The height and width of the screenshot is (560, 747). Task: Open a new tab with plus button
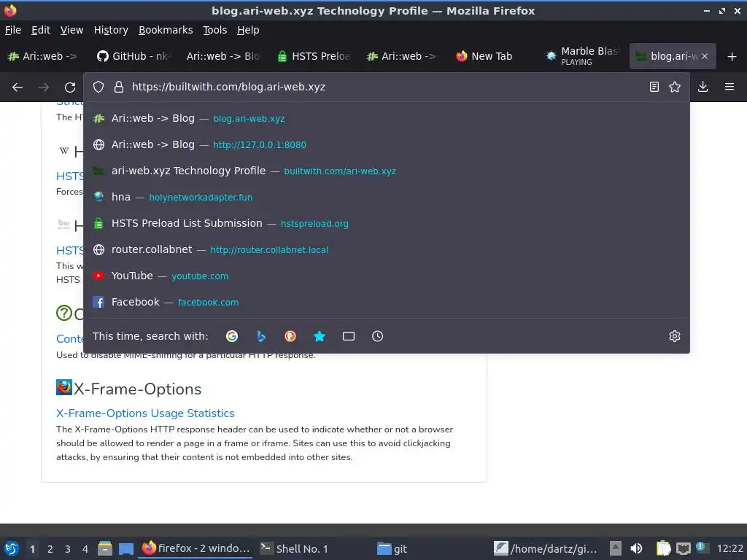[732, 57]
